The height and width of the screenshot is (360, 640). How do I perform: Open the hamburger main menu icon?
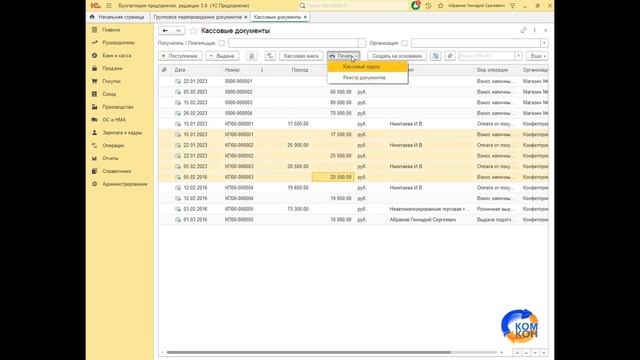(x=109, y=6)
